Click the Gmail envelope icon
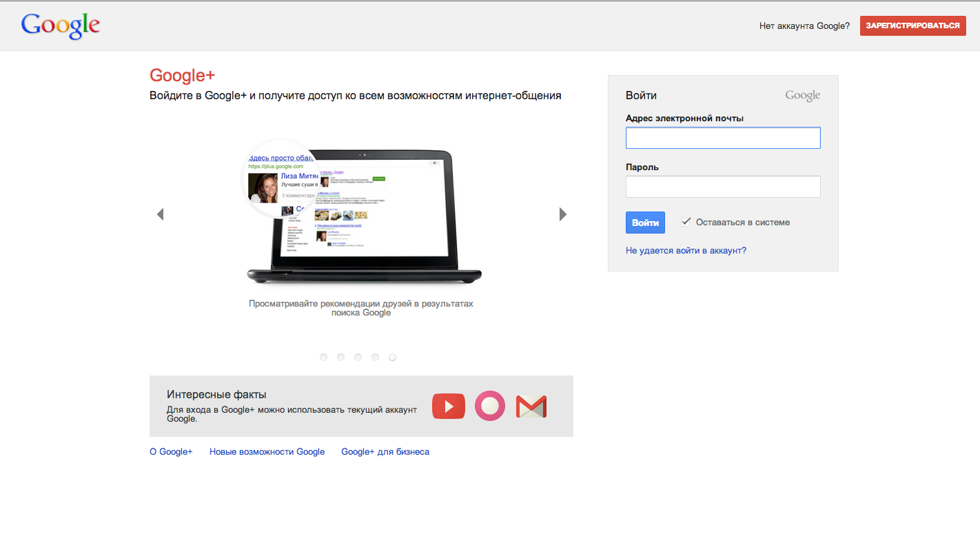This screenshot has width=980, height=545. point(531,407)
